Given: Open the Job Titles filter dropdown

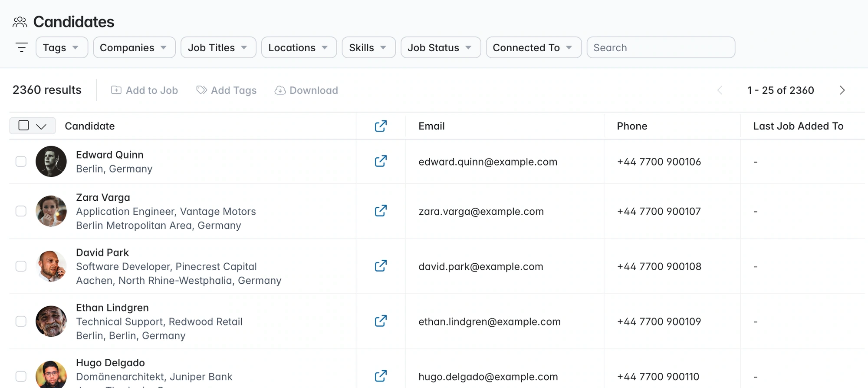Looking at the screenshot, I should coord(218,47).
